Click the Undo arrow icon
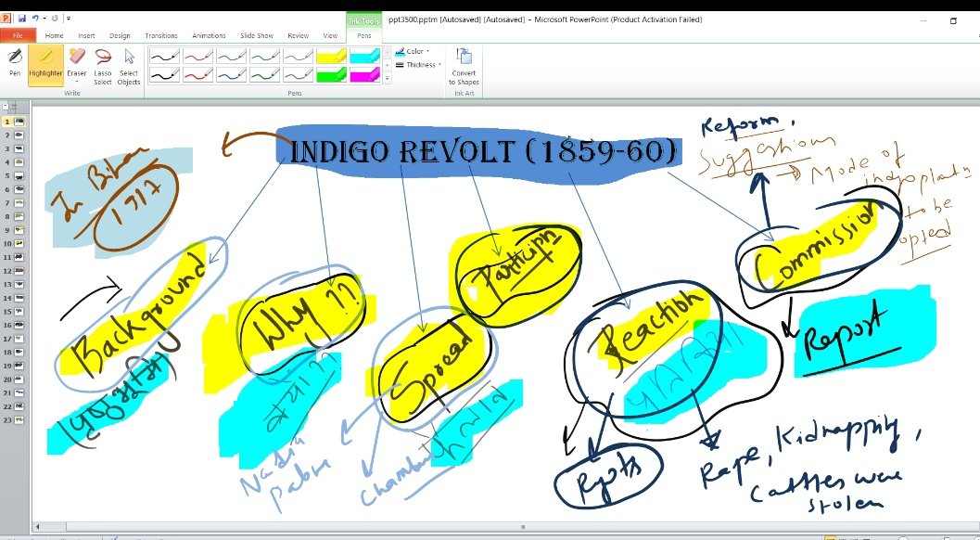Screen dimensions: 980x540 click(35, 19)
